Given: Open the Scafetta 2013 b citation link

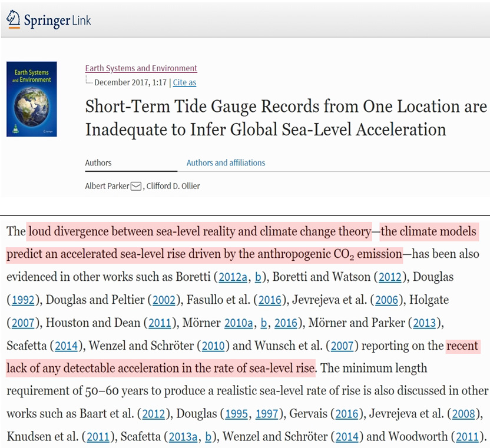Looking at the screenshot, I should click(x=208, y=437).
